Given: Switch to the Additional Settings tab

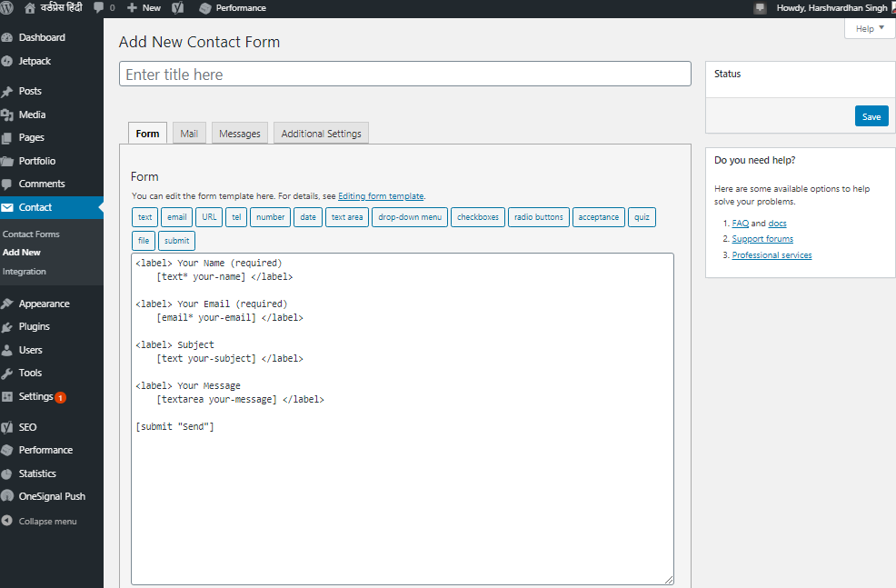Looking at the screenshot, I should click(321, 134).
